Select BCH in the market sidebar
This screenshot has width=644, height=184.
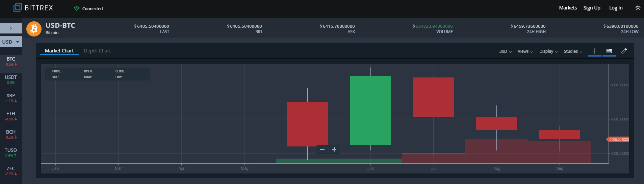(11, 134)
